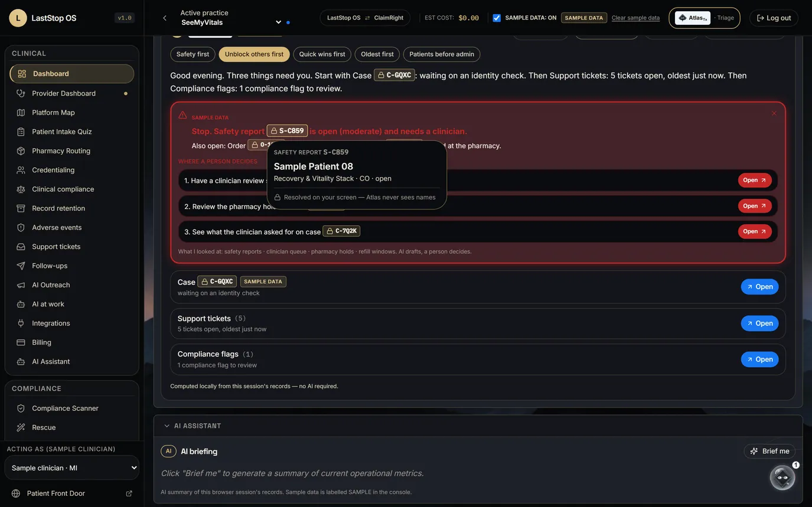Screen dimensions: 812x507
Task: Click the Atlas Triage button
Action: coord(704,18)
